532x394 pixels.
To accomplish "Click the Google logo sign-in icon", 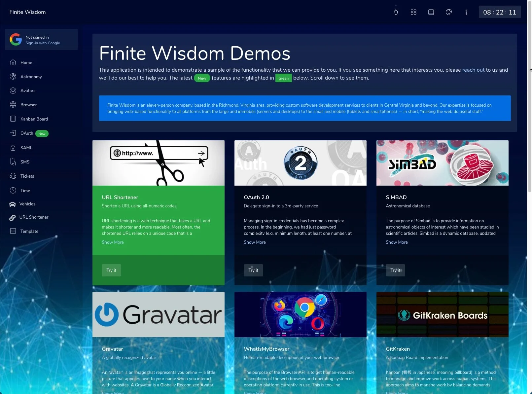I will point(16,39).
